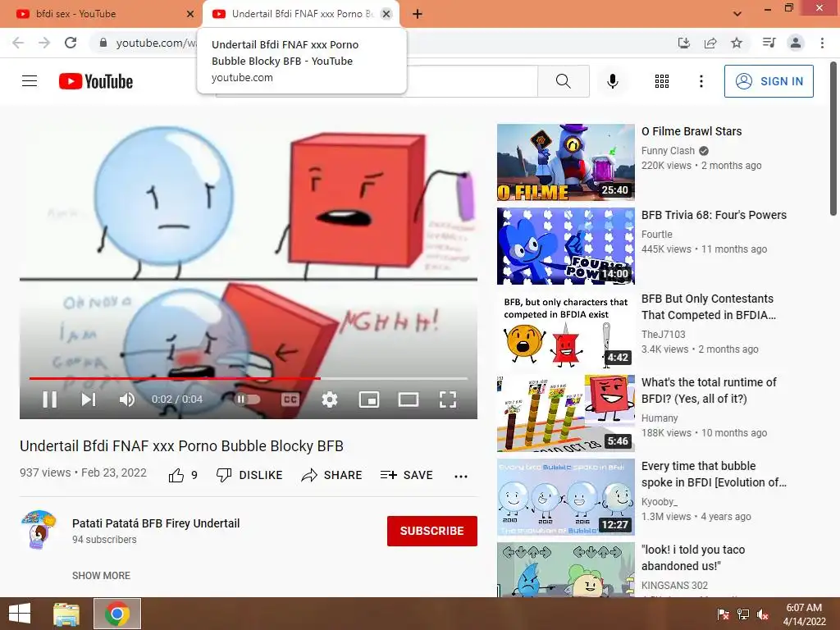
Task: View site info via lock icon
Action: coord(103,43)
